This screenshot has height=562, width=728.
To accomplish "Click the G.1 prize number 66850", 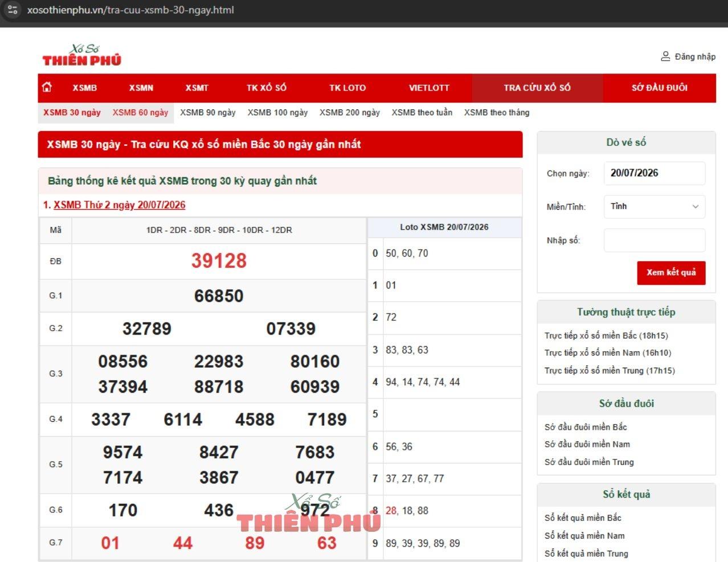I will (219, 296).
